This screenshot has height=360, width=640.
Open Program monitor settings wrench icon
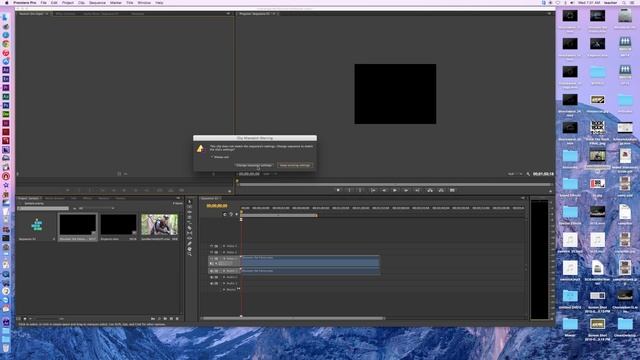click(x=528, y=174)
